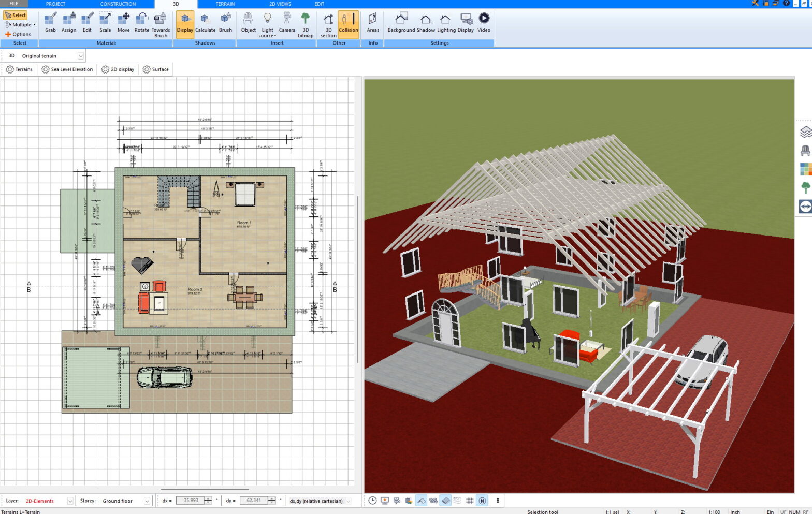Click the Sea Level Elevation button
812x514 pixels.
(67, 69)
